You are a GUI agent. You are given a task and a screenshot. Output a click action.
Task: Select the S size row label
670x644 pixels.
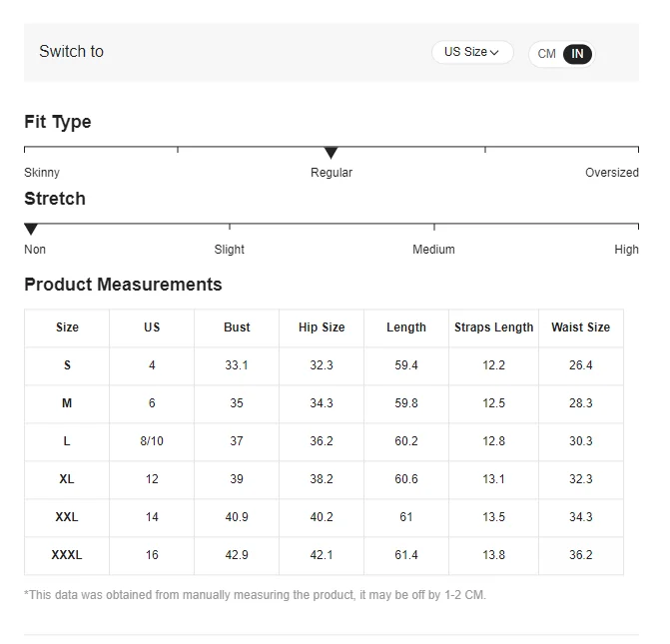67,365
